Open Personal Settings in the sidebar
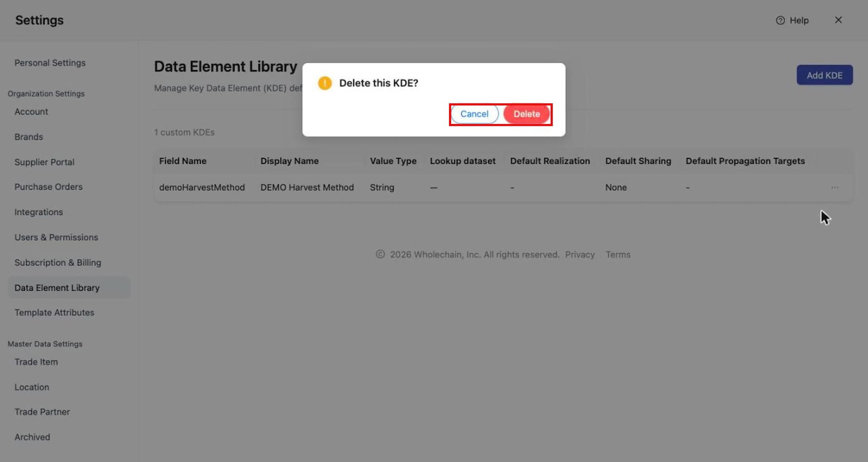868x462 pixels. coord(50,63)
